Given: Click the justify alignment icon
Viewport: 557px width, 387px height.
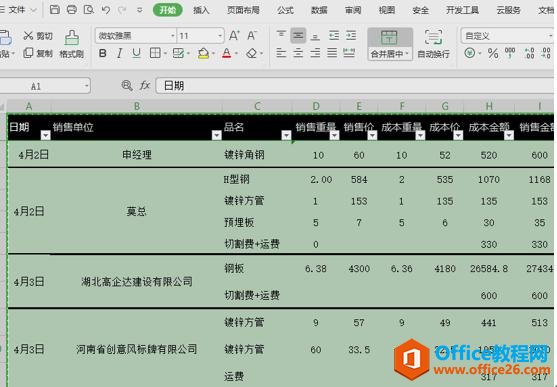Looking at the screenshot, I should click(332, 53).
